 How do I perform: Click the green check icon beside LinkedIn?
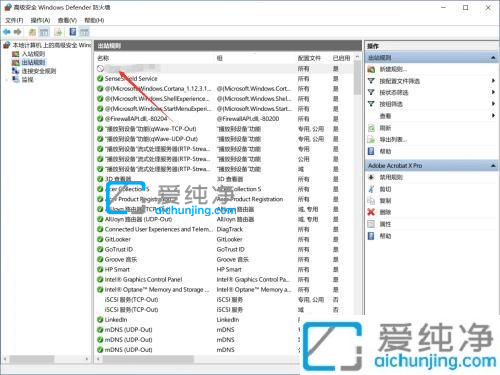pos(100,319)
